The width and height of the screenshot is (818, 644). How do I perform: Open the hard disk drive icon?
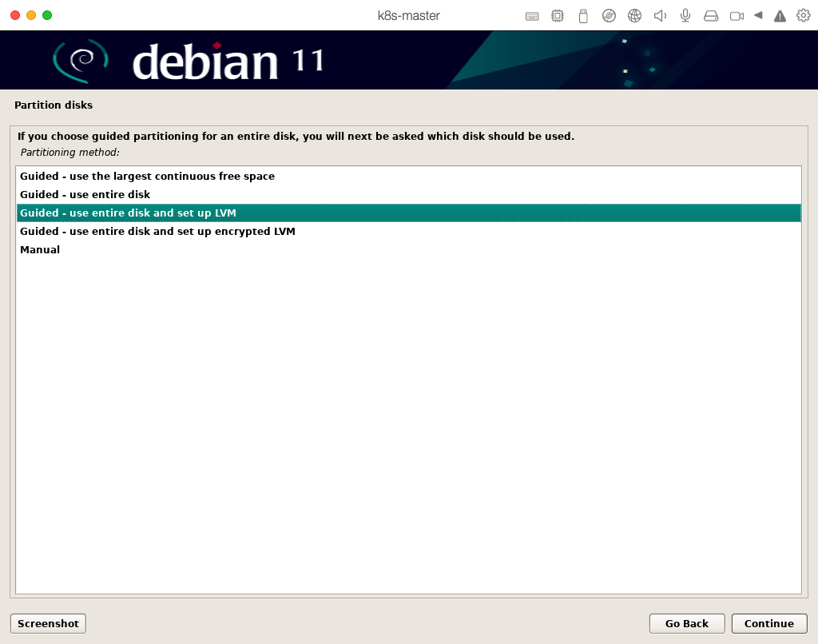click(711, 16)
